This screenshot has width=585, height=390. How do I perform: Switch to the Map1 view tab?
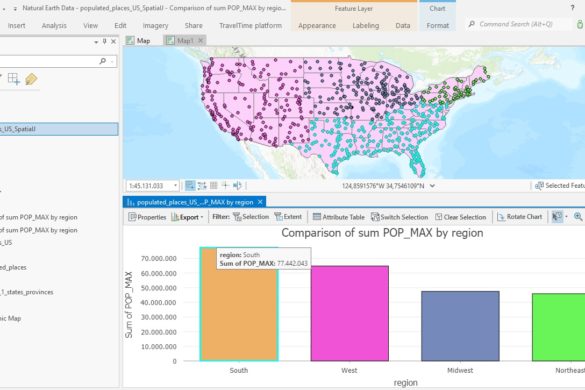pos(185,41)
